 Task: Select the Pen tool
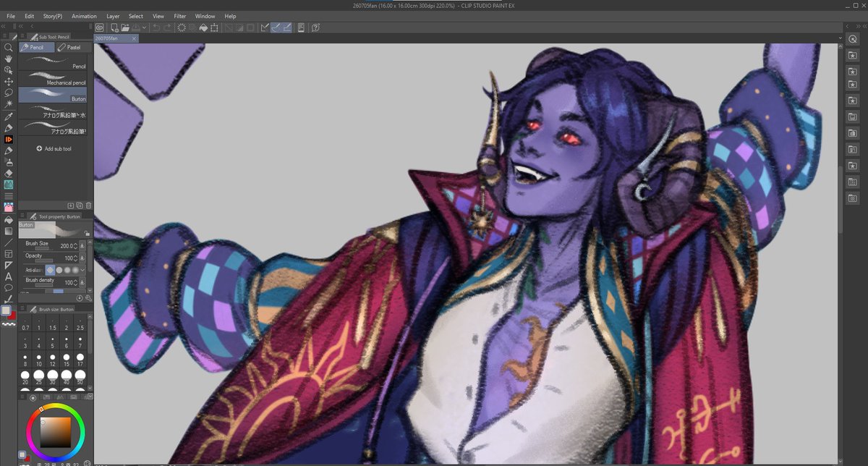click(9, 127)
